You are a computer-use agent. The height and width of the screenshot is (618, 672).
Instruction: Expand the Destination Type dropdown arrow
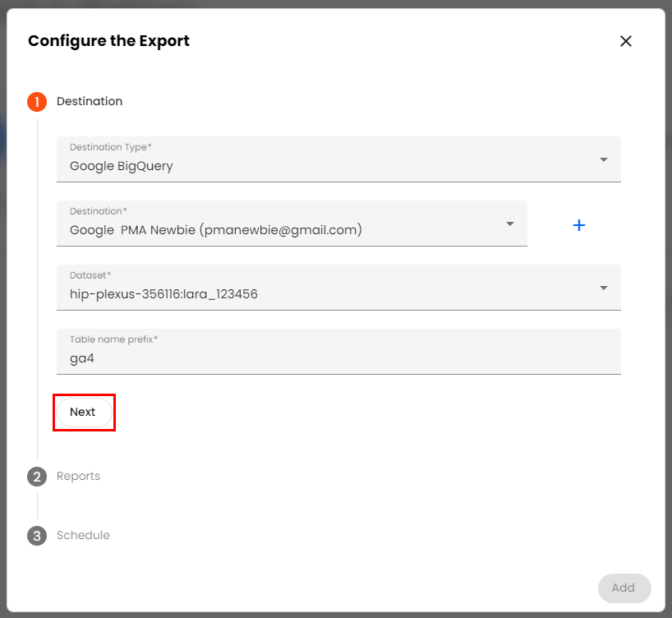(x=604, y=159)
